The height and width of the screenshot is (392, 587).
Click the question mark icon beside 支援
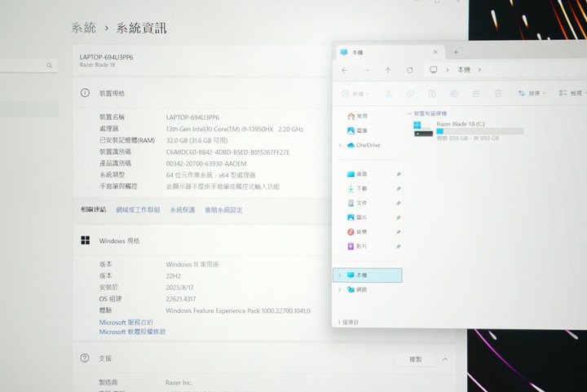point(85,358)
